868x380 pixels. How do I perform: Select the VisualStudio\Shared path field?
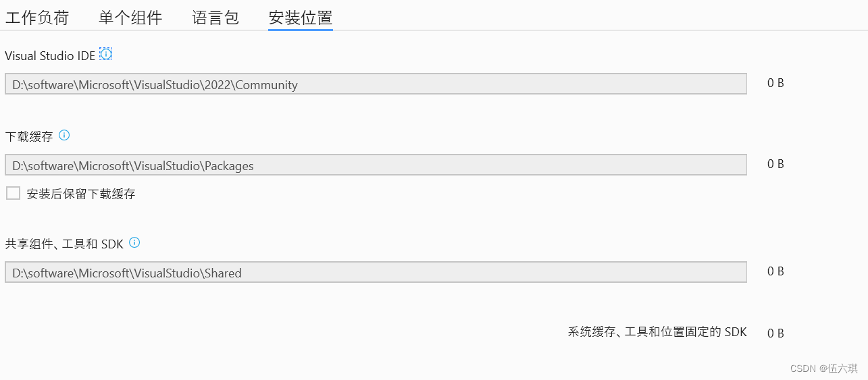pos(376,272)
